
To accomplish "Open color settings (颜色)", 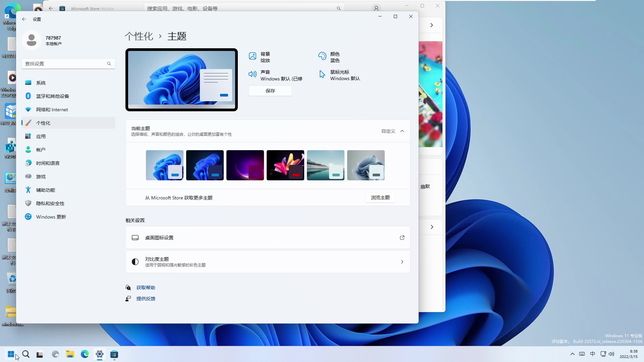I will (x=329, y=57).
